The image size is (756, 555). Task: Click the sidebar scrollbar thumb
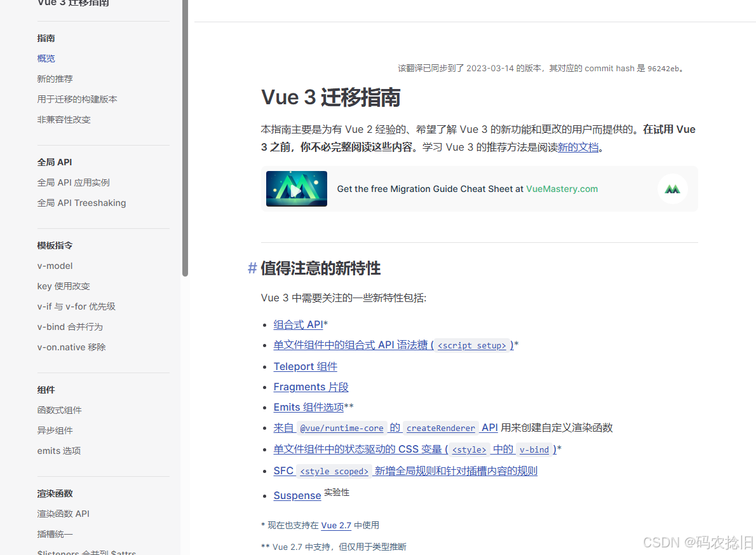(185, 137)
